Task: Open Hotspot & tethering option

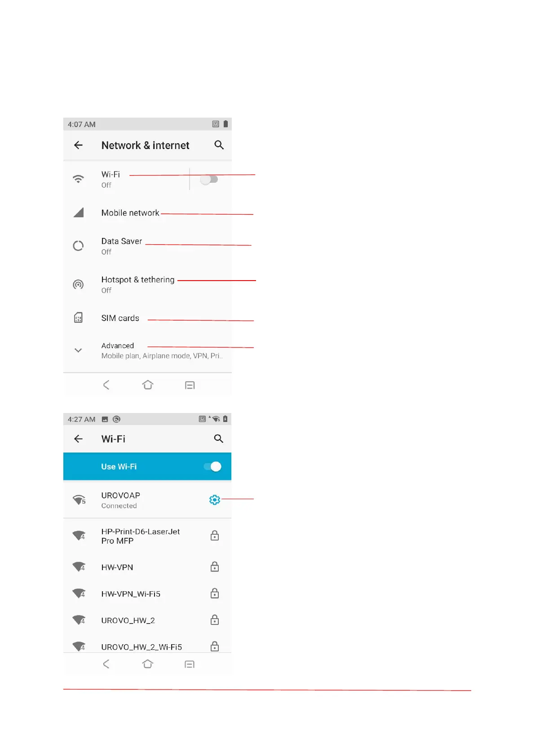Action: (x=137, y=284)
